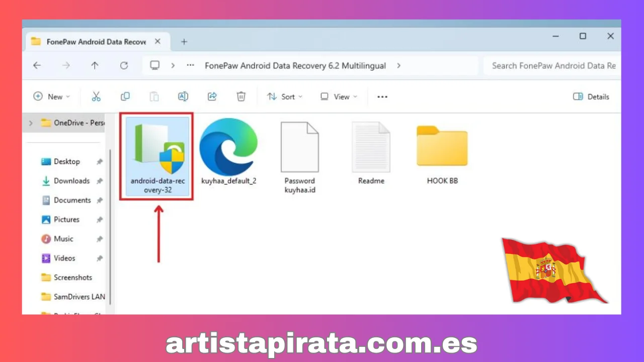Select OneDrive - Personal in sidebar

click(72, 123)
